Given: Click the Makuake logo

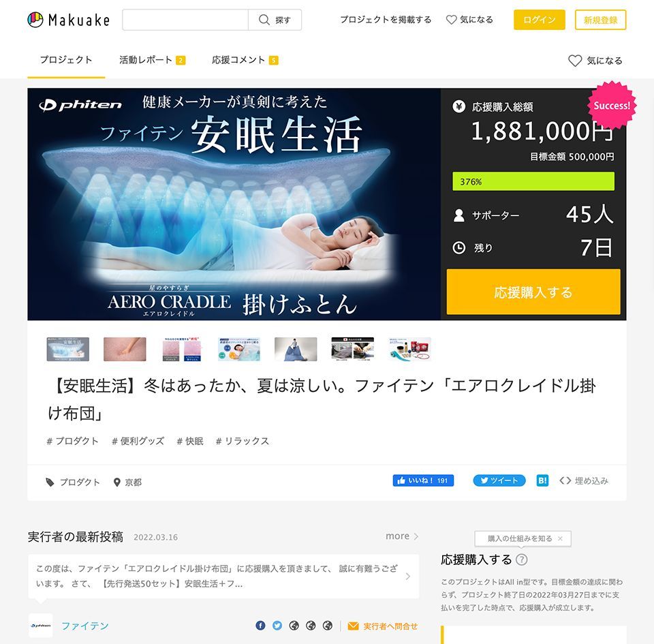Looking at the screenshot, I should pos(68,20).
